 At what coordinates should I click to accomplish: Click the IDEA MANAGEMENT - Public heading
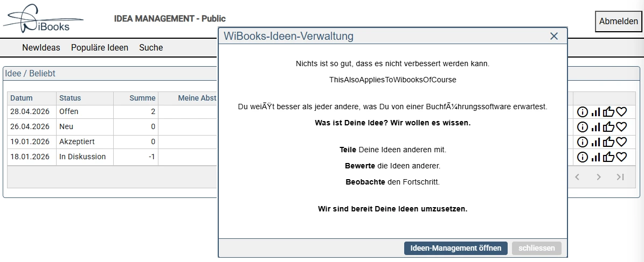[x=170, y=18]
